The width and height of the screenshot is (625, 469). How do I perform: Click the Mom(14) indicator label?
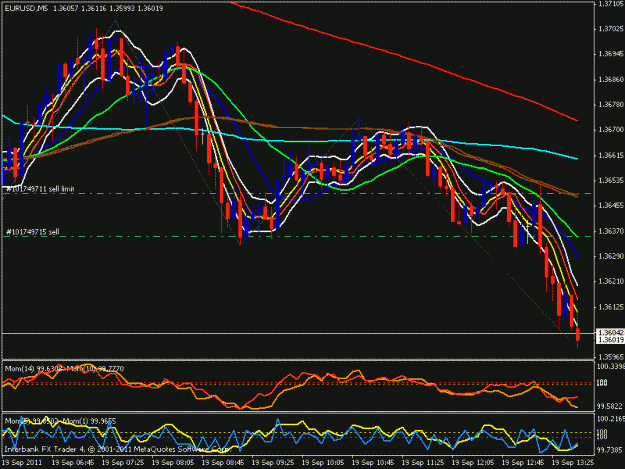(33, 369)
